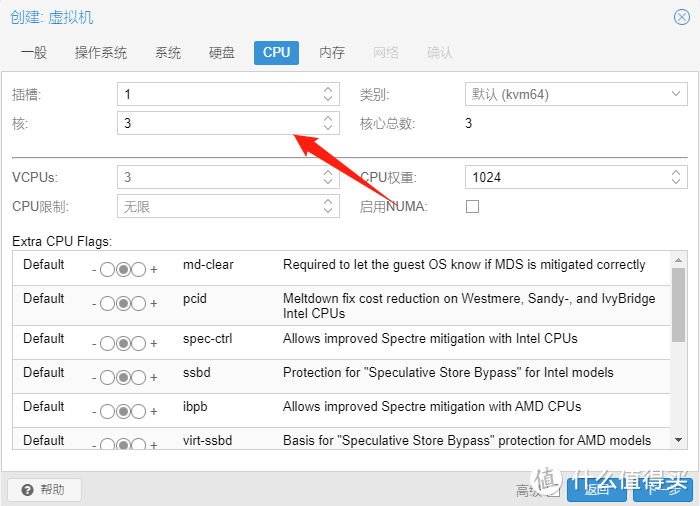Increase CPU限制 with up arrow
The width and height of the screenshot is (700, 506).
(328, 201)
